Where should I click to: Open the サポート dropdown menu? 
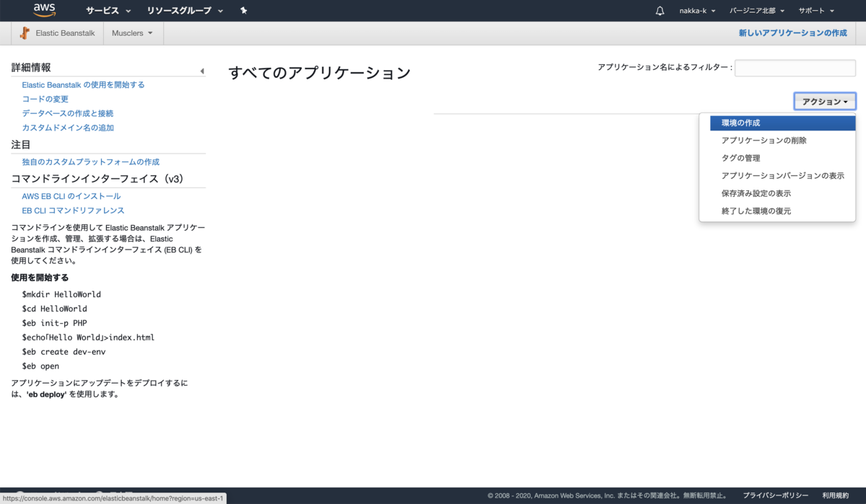tap(816, 11)
